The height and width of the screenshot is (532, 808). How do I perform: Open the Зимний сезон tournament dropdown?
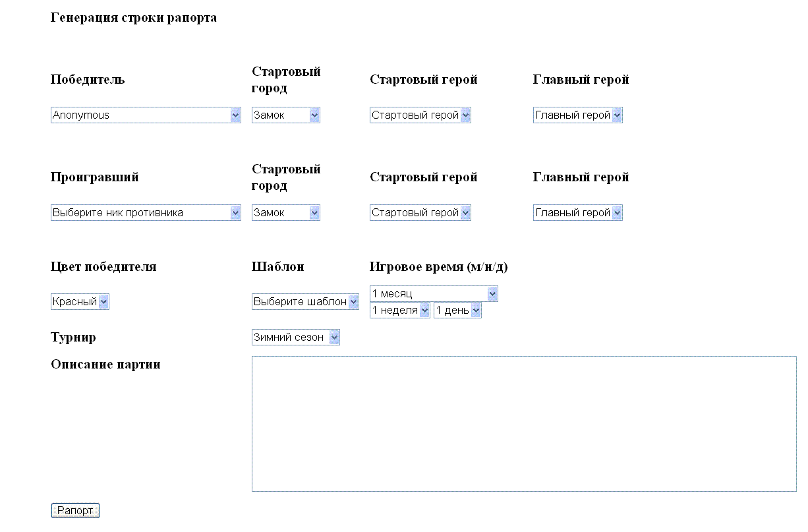295,338
